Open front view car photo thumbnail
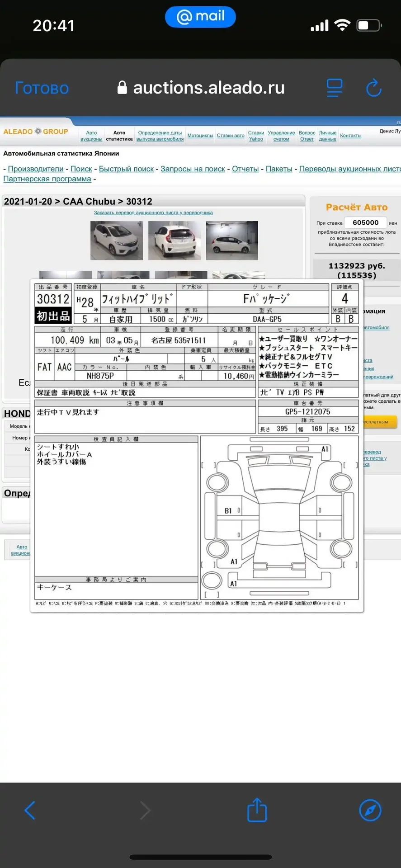This screenshot has height=868, width=401. [117, 241]
